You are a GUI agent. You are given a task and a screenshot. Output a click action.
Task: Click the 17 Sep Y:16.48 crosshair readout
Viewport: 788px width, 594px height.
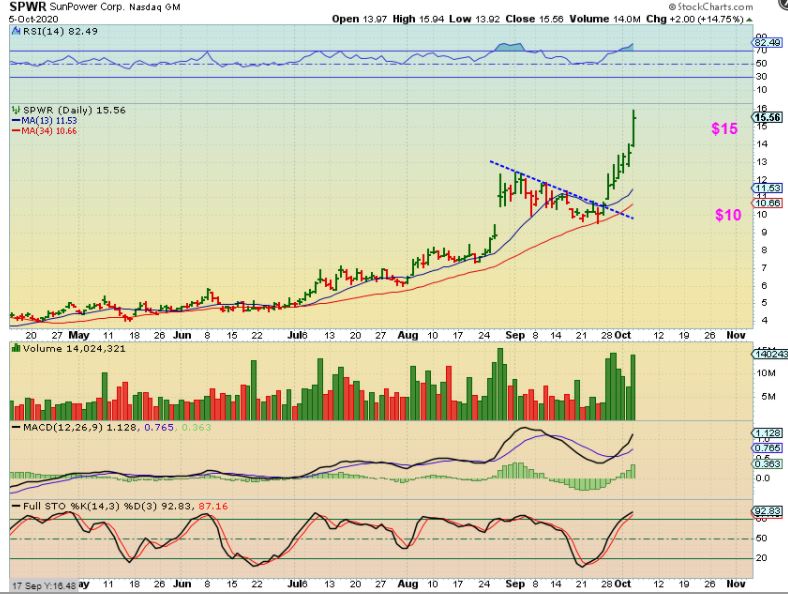pyautogui.click(x=44, y=586)
